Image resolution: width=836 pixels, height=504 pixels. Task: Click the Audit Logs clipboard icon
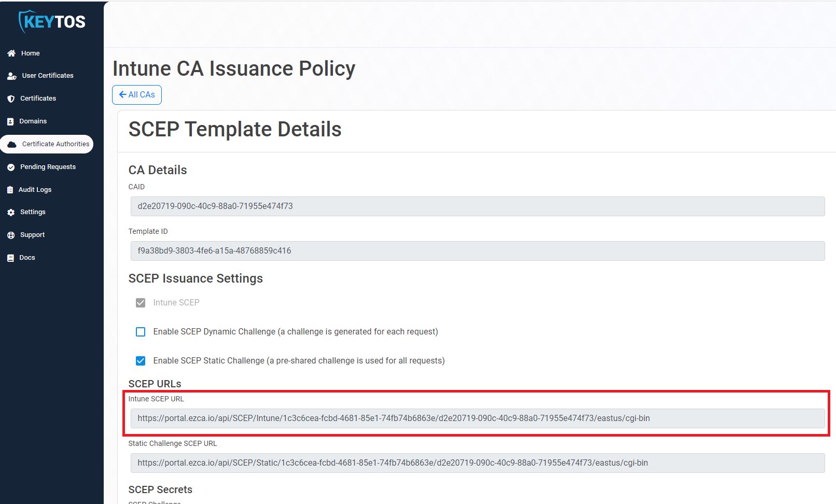click(10, 190)
